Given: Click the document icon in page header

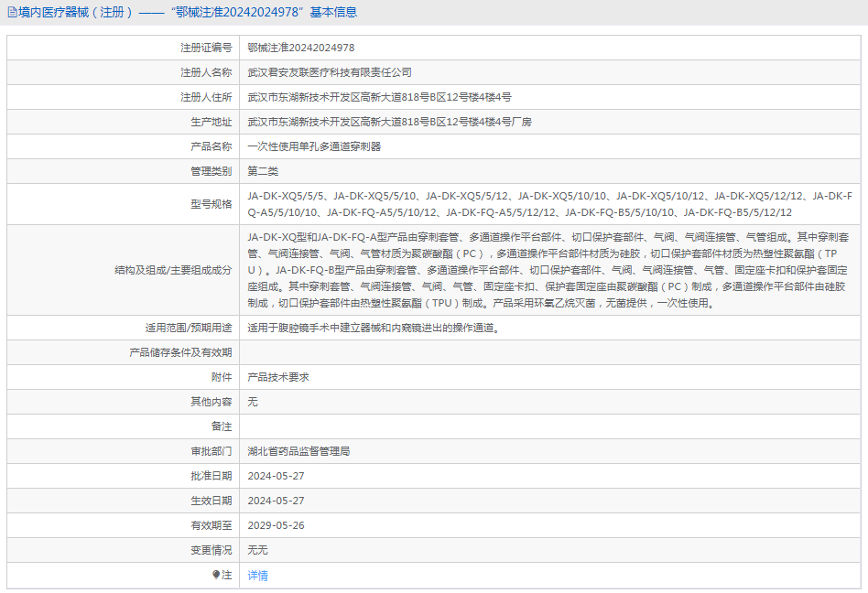Looking at the screenshot, I should 12,12.
